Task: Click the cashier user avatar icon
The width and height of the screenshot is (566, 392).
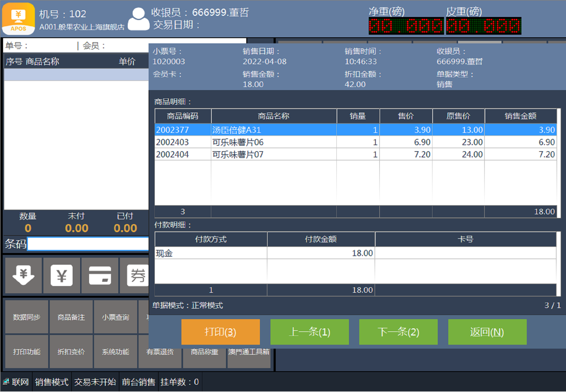Action: [x=138, y=19]
